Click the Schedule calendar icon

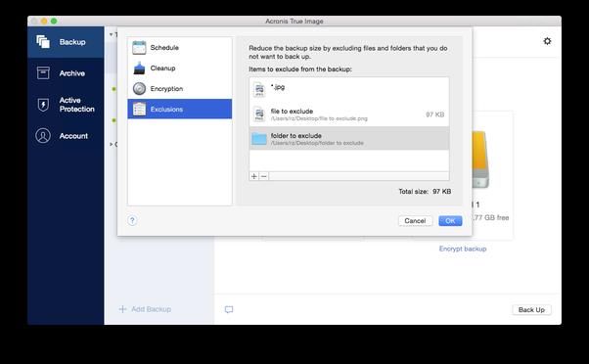coord(139,48)
